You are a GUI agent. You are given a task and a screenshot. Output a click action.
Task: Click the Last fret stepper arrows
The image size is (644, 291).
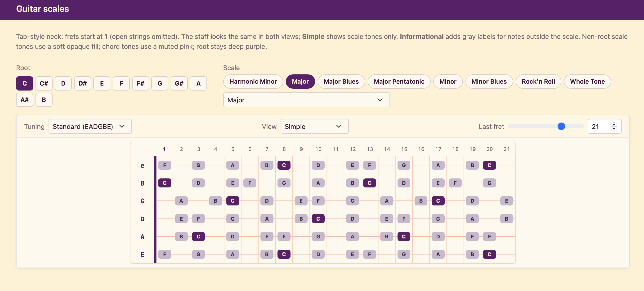(614, 126)
